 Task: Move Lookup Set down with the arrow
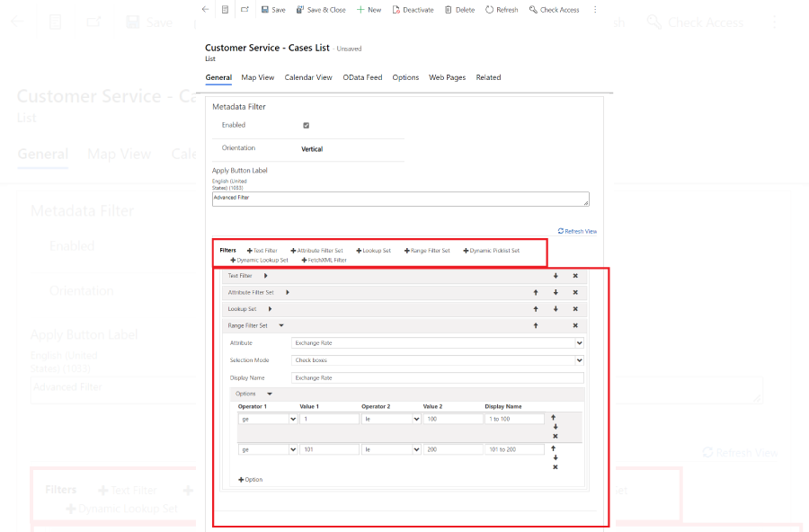tap(556, 309)
